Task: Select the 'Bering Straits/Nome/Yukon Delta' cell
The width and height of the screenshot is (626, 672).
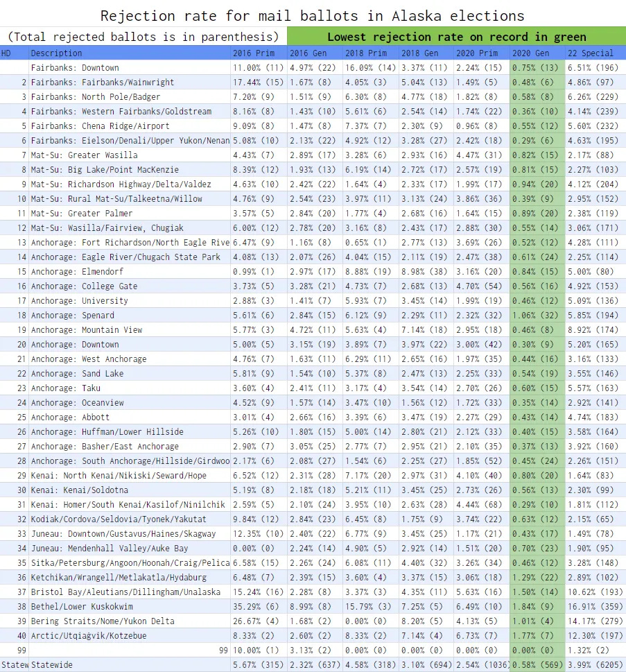Action: click(130, 621)
